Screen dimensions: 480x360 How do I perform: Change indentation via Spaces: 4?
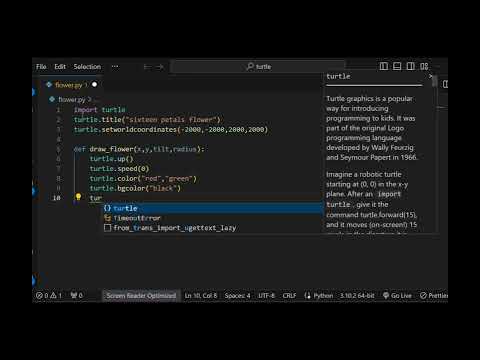point(237,296)
